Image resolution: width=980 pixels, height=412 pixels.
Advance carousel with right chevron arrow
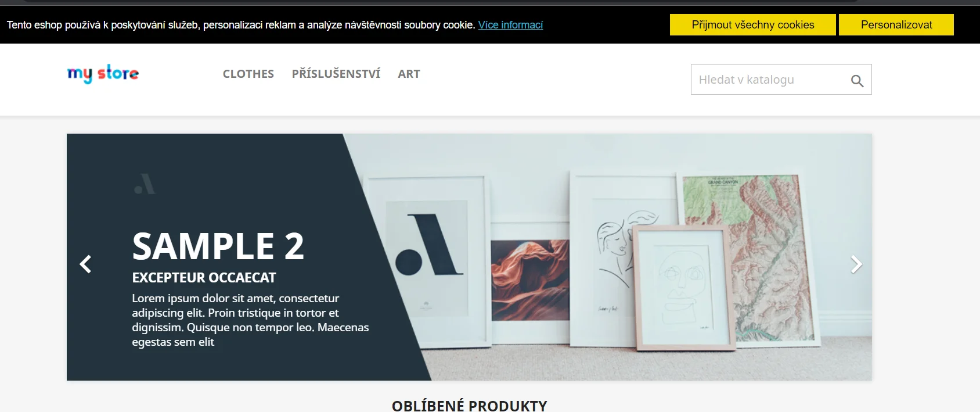tap(856, 264)
